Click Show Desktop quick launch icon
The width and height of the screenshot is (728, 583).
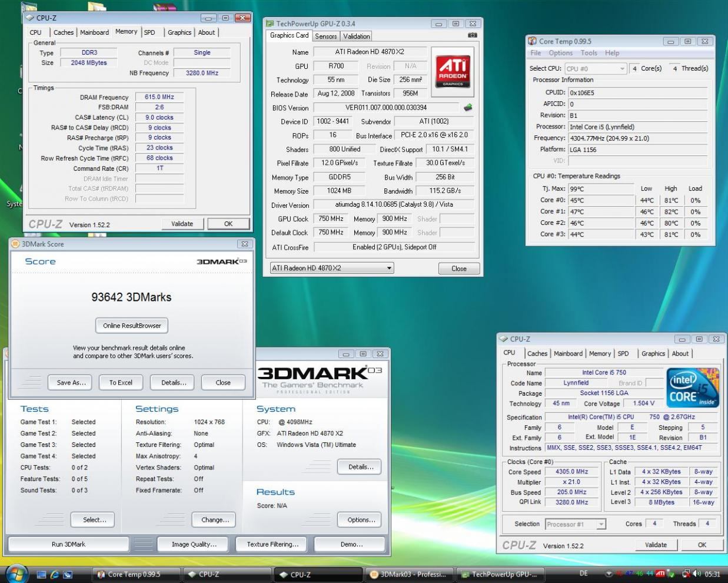(41, 574)
